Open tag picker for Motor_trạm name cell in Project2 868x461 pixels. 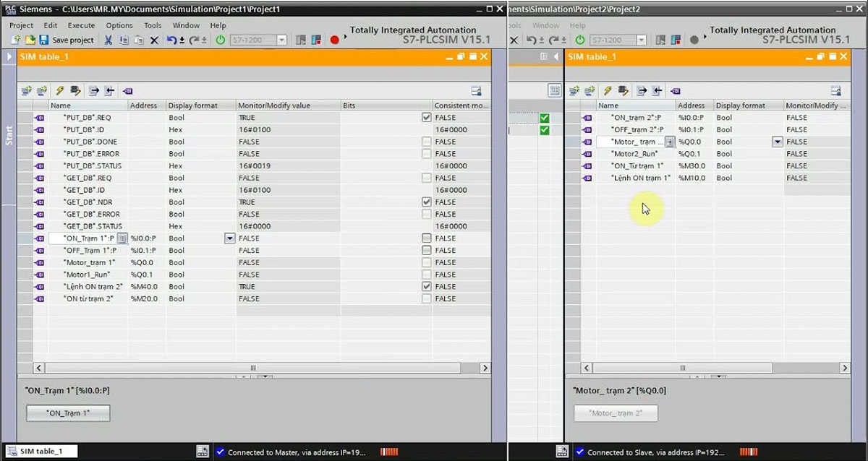click(670, 142)
